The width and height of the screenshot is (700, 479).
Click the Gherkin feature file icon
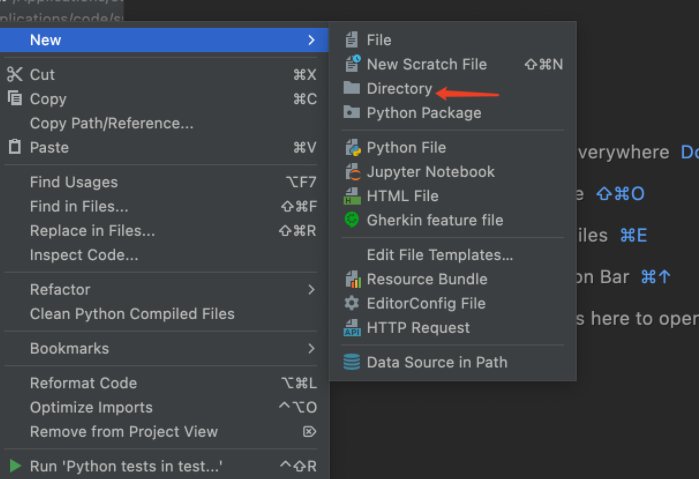[x=352, y=220]
